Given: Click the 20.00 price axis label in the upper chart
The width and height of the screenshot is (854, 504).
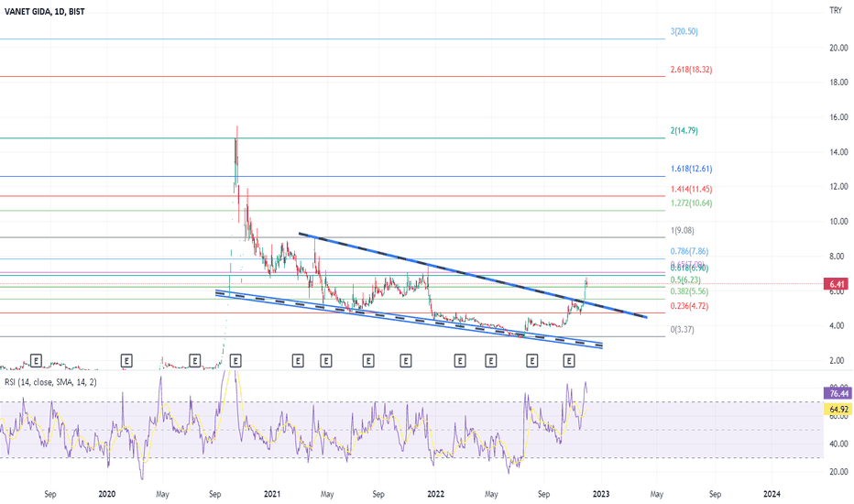Looking at the screenshot, I should 838,48.
